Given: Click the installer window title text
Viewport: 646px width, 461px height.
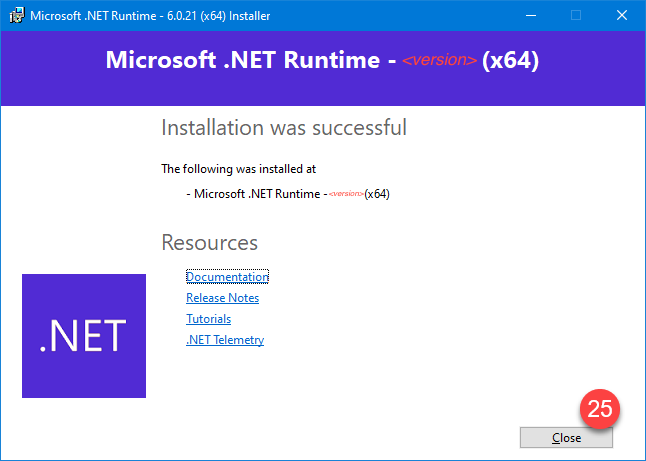Looking at the screenshot, I should pyautogui.click(x=149, y=16).
